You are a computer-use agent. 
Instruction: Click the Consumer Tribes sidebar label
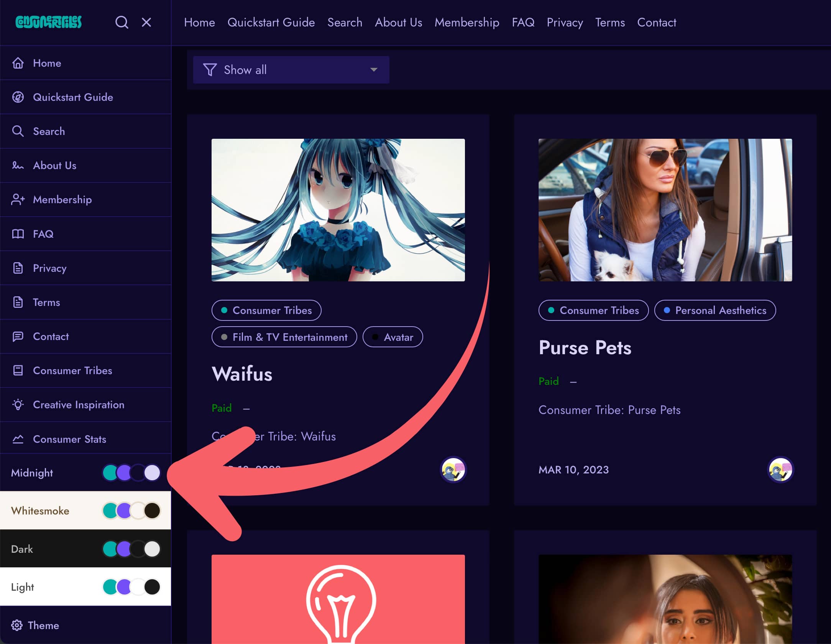pyautogui.click(x=72, y=370)
